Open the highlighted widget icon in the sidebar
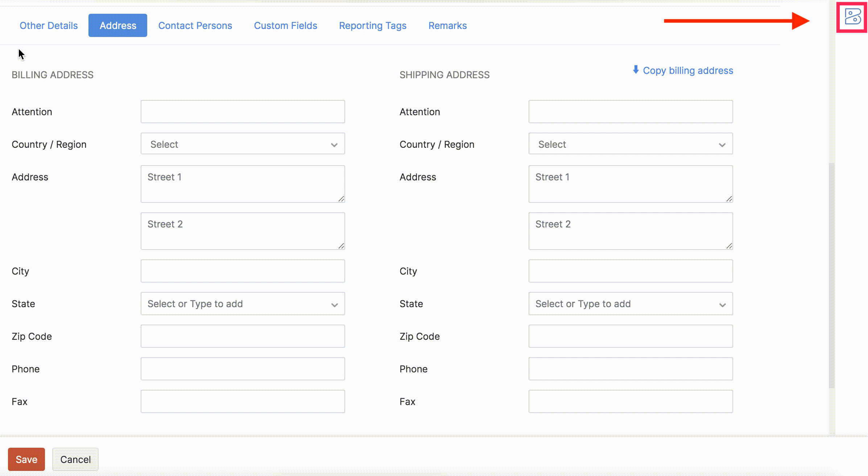 [852, 17]
